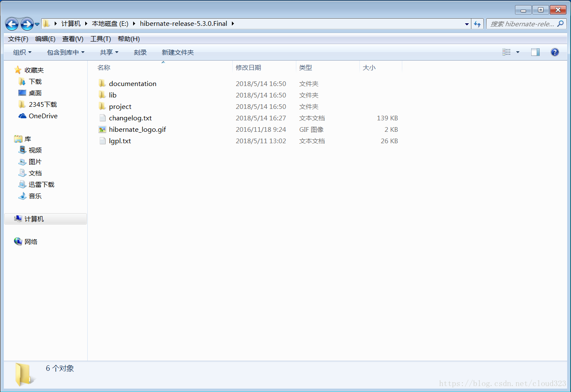Open address bar history dropdown
The height and width of the screenshot is (392, 571).
pos(467,24)
